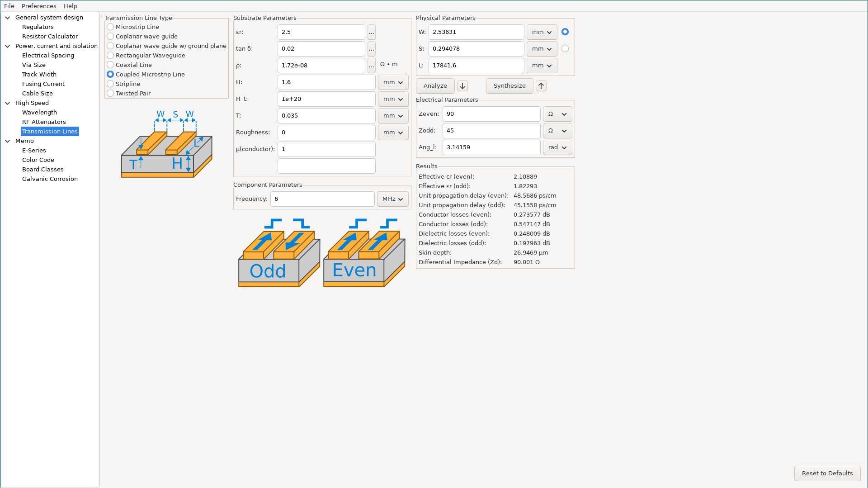Screen dimensions: 868x488
Task: Click the Odd mode diagram image
Action: coord(279,253)
